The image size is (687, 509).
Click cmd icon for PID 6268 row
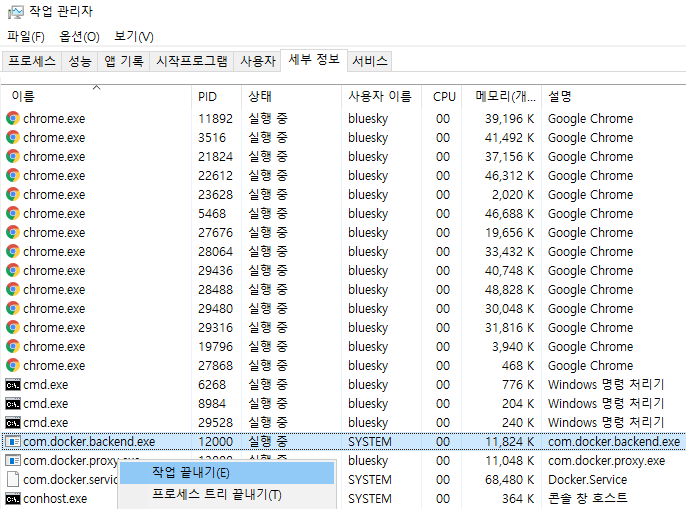[13, 385]
